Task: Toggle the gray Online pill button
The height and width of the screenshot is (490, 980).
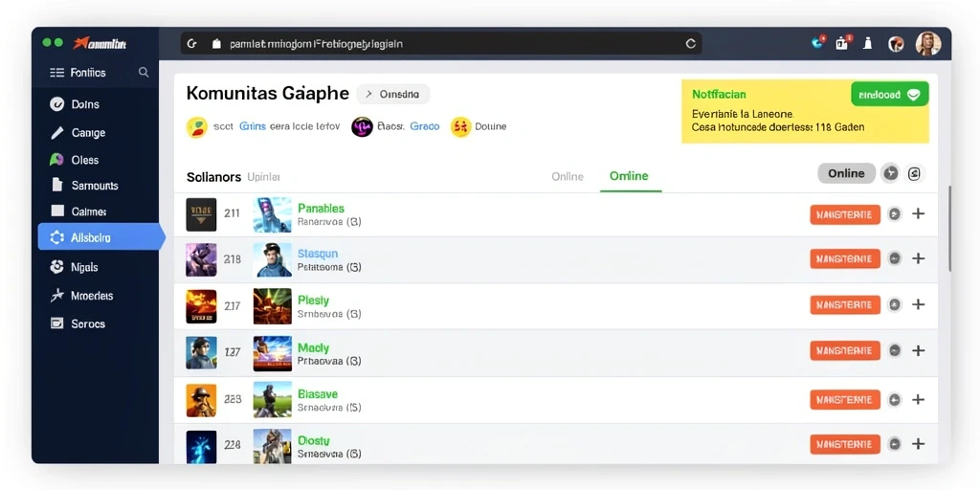Action: (x=846, y=173)
